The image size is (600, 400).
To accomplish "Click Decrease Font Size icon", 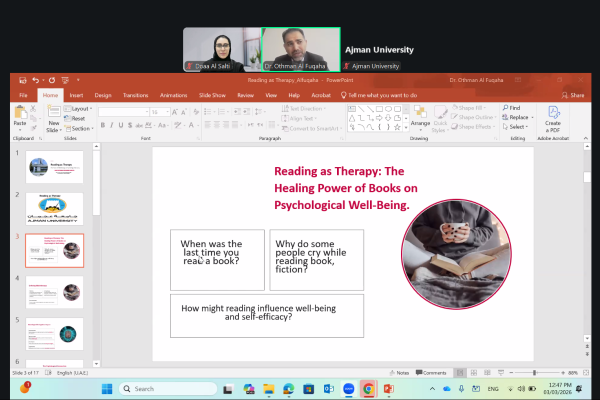I will point(184,112).
